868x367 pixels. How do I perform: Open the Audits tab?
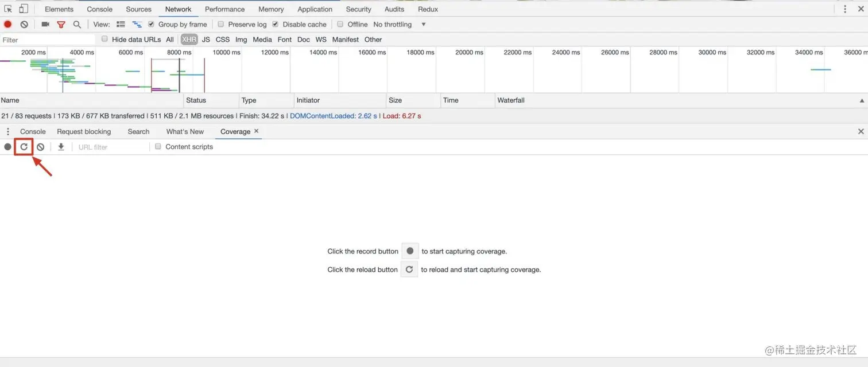coord(394,9)
